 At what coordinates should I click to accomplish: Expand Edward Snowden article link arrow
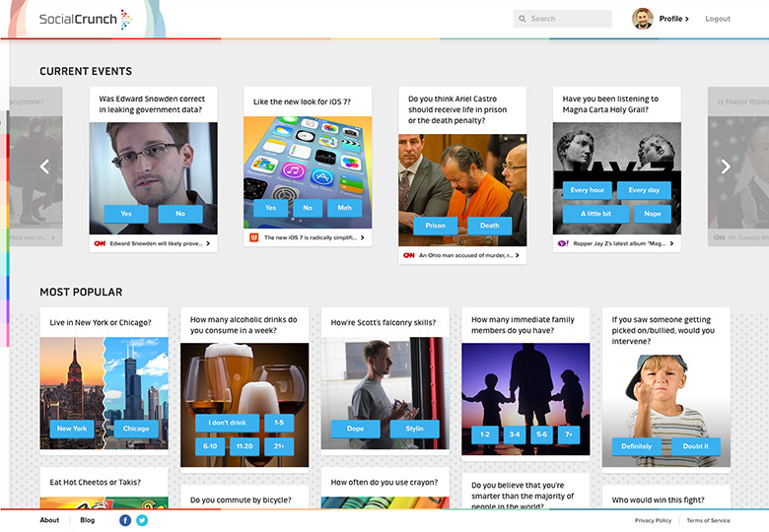[208, 243]
